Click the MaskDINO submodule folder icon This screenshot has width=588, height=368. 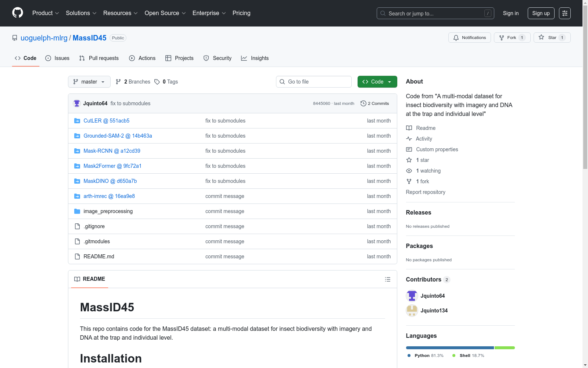coord(77,181)
